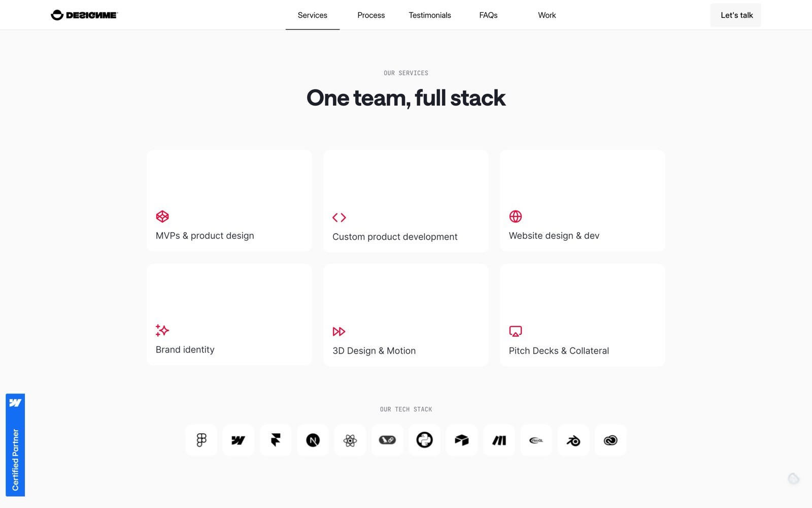Click the Python icon in the tech stack

[424, 440]
